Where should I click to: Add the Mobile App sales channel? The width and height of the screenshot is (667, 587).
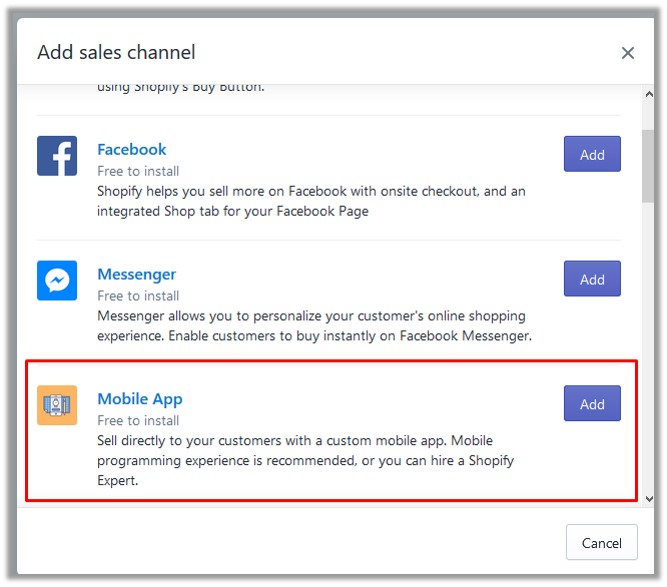(592, 403)
